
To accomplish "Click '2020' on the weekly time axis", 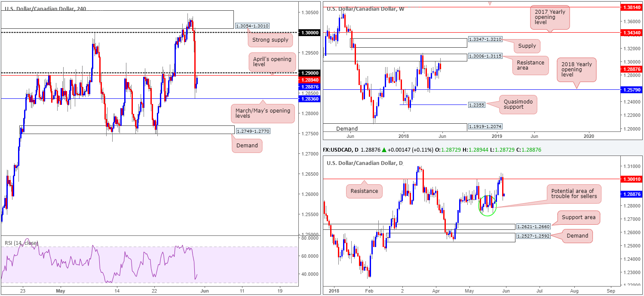I will (x=589, y=136).
